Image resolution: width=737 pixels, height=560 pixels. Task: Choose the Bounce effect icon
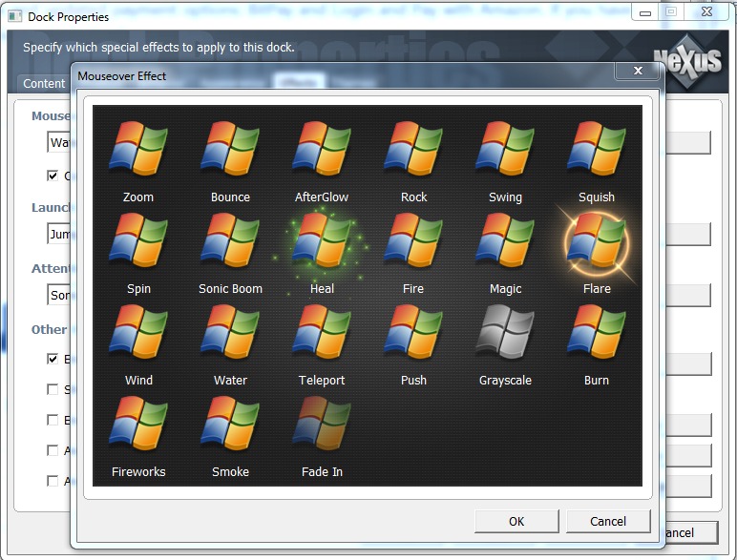[x=230, y=149]
